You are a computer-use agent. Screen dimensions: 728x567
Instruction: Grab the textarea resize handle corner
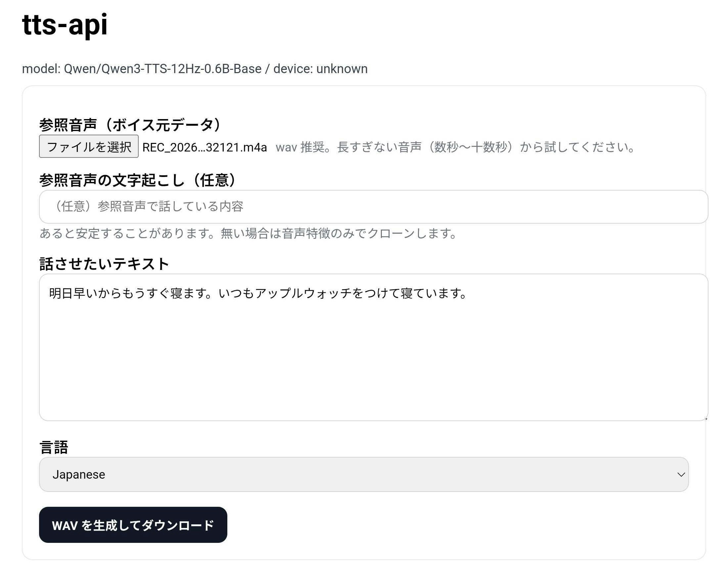[706, 419]
